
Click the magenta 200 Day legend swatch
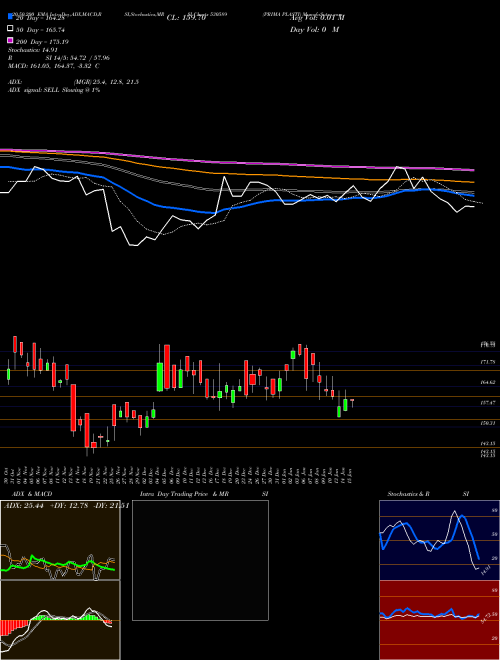click(10, 40)
